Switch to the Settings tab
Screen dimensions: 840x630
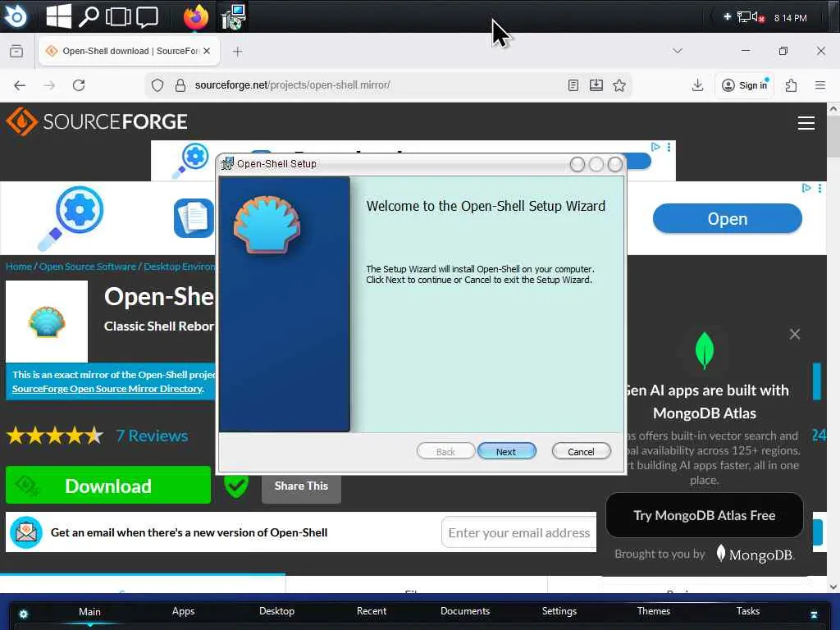(559, 610)
